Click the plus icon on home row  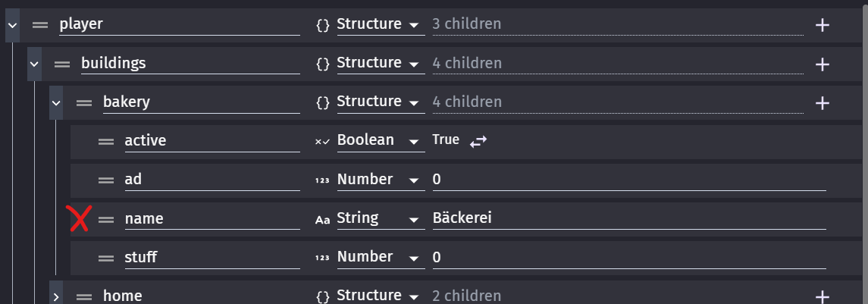[823, 296]
